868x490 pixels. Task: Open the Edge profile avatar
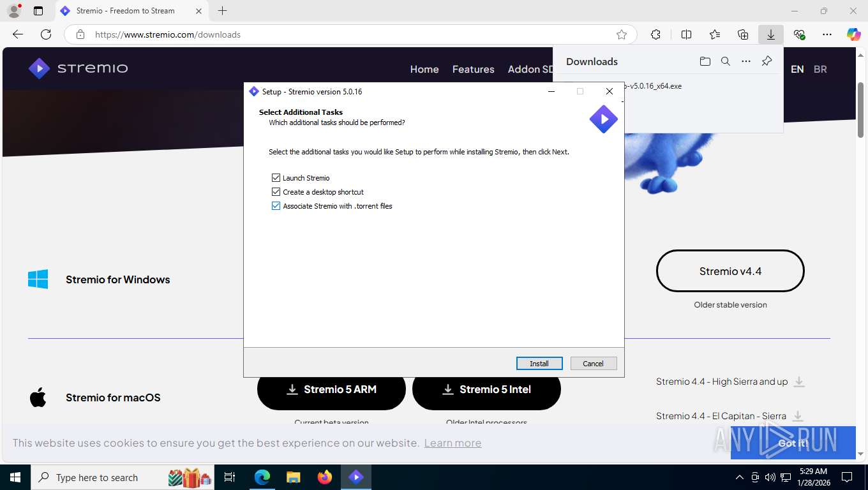(x=14, y=11)
